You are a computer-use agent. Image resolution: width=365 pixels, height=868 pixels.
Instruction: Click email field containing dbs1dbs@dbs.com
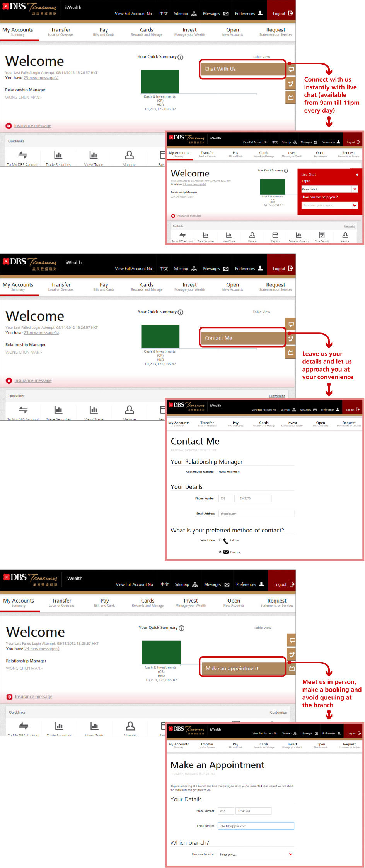256,826
